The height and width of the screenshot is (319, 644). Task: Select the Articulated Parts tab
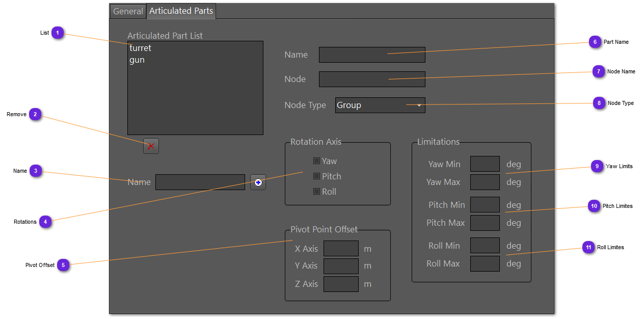click(x=181, y=11)
